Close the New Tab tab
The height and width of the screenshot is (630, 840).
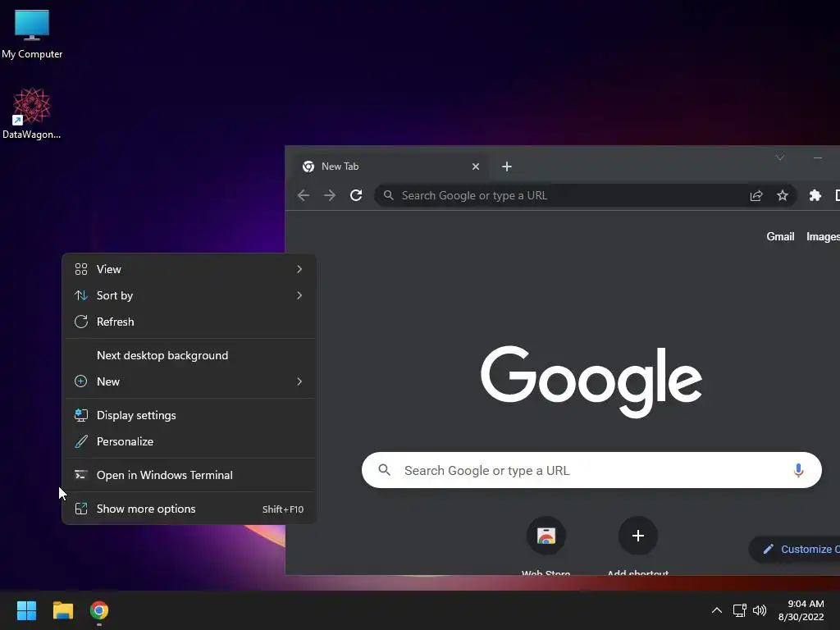[475, 167]
